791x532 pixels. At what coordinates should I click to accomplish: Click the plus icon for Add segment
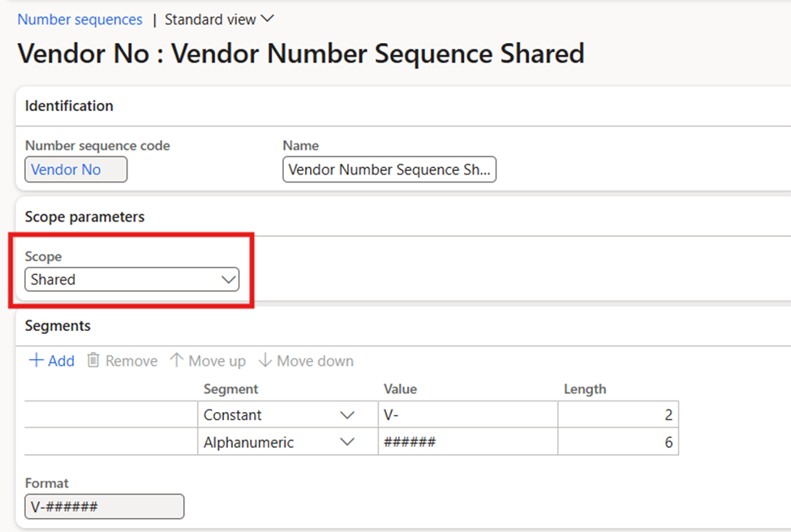pos(37,361)
